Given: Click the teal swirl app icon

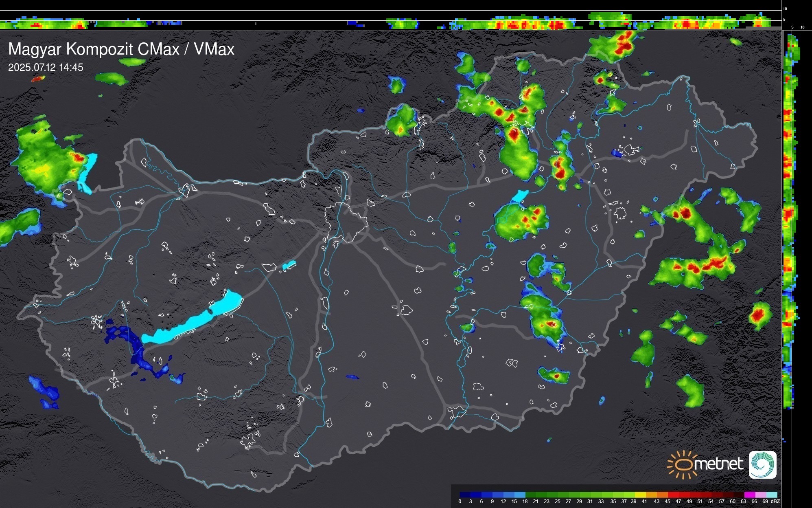Looking at the screenshot, I should point(762,464).
